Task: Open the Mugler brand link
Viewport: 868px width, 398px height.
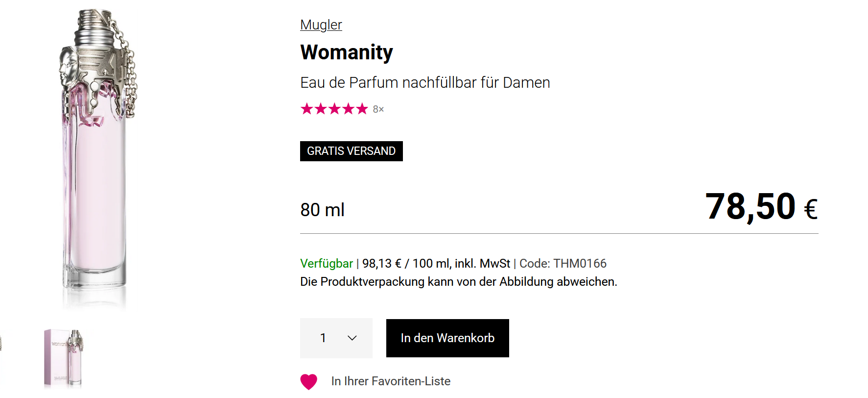Action: 321,25
